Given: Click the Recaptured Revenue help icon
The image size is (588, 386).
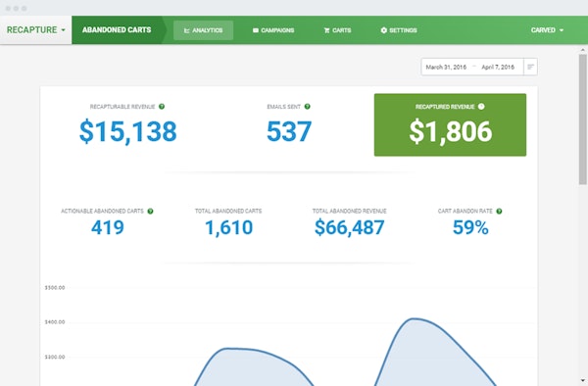Looking at the screenshot, I should click(481, 107).
